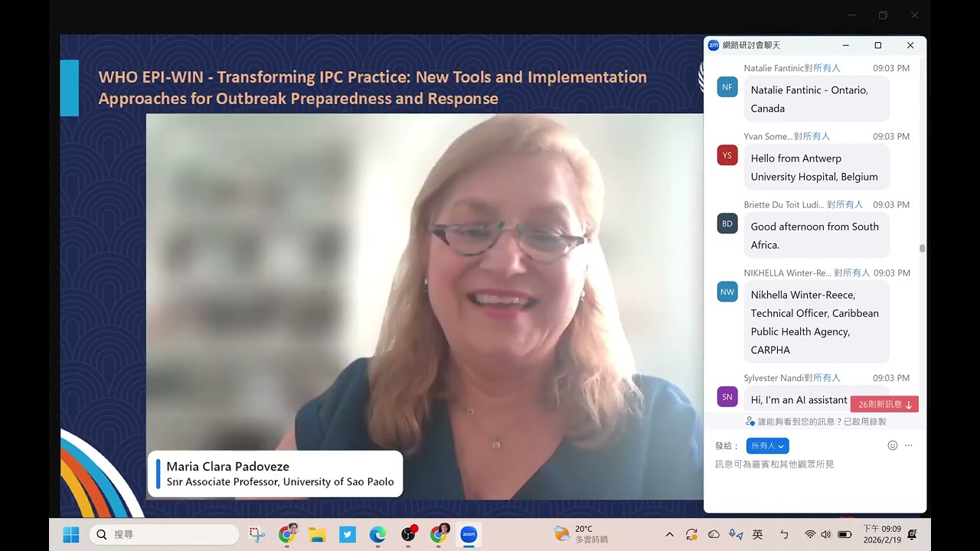Toggle the ㄅ Bopomofo IME mode indicator

784,534
